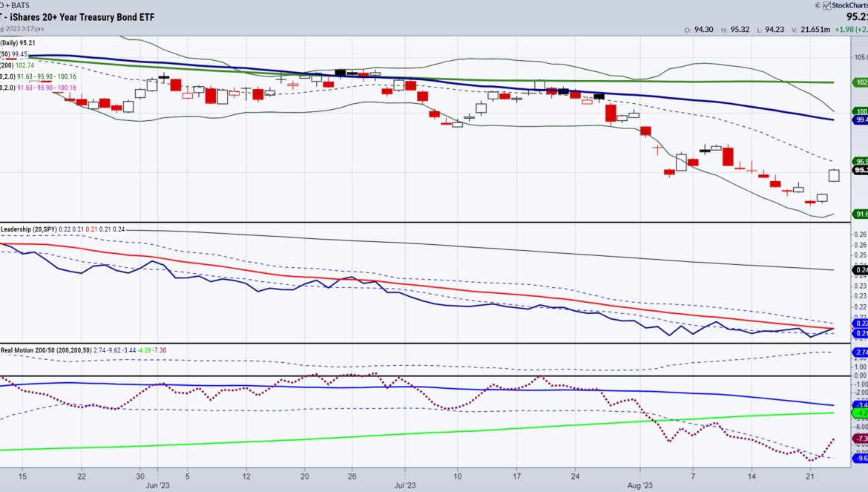Click the low price value 94.23
The image size is (868, 492).
tap(775, 30)
